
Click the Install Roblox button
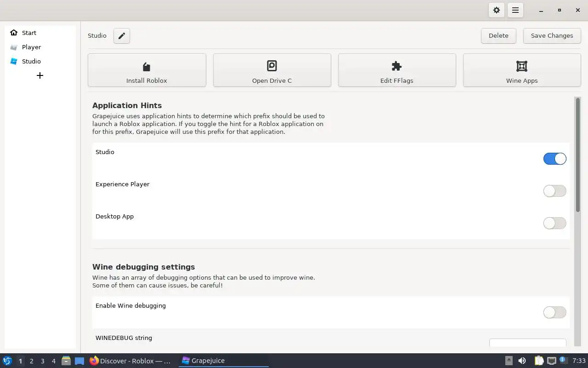tap(147, 70)
